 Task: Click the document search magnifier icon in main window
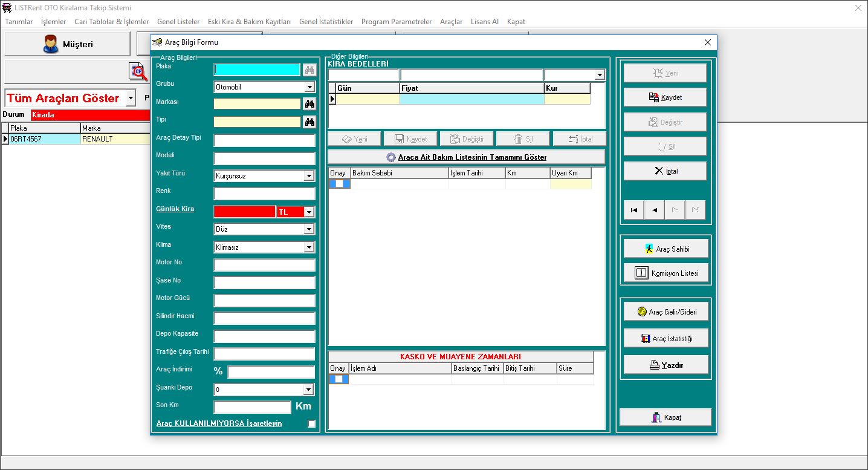(x=138, y=71)
